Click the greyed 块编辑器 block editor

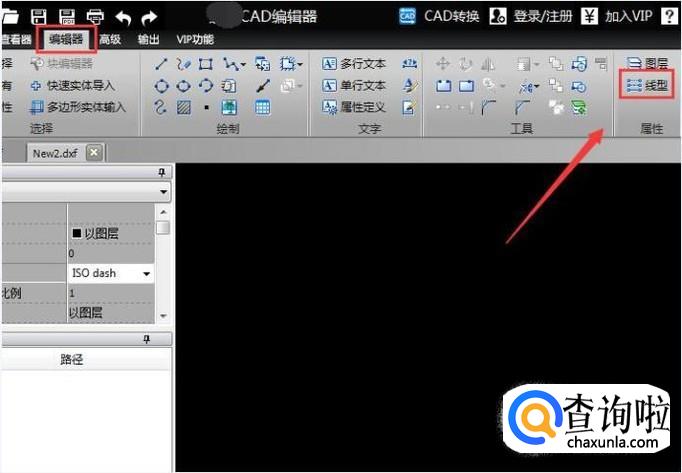point(61,64)
